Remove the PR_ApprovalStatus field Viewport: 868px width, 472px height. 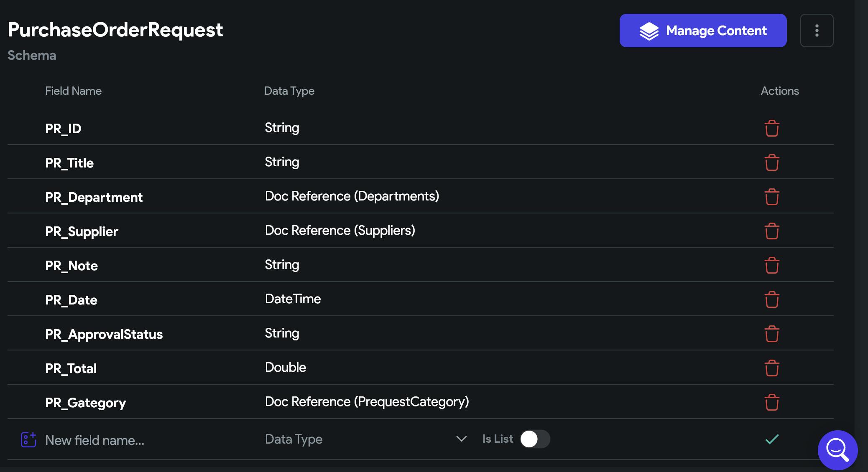point(772,334)
